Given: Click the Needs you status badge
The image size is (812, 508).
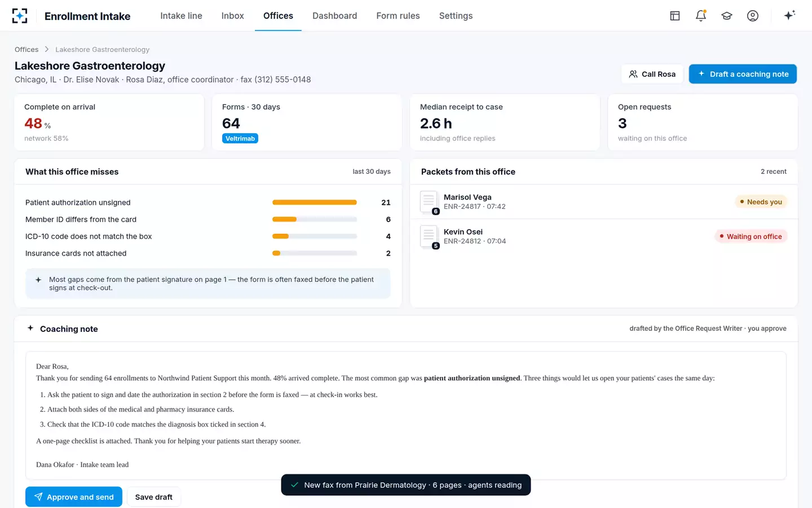Looking at the screenshot, I should click(x=761, y=202).
